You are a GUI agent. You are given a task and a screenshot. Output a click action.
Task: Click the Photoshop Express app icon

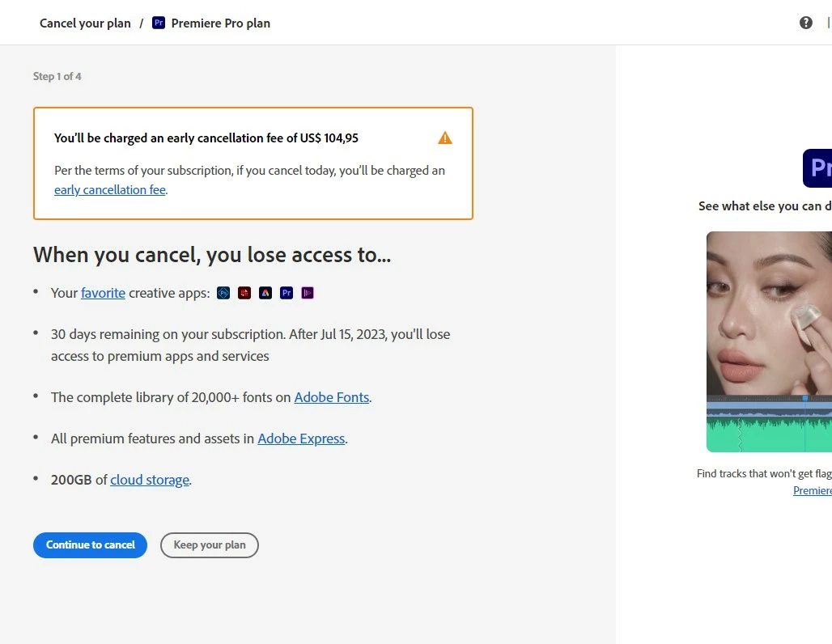click(x=223, y=293)
